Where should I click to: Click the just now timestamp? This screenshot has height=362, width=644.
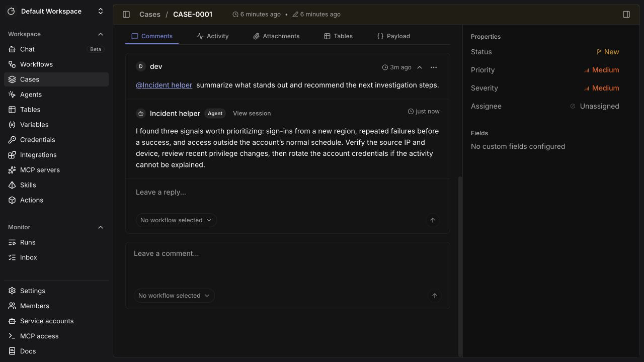(x=424, y=112)
